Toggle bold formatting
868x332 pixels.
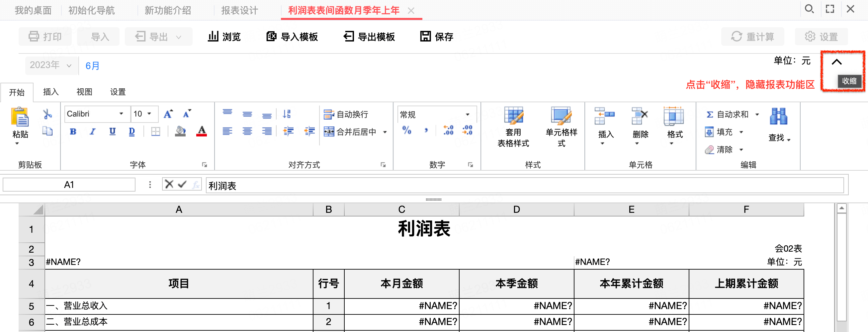[73, 131]
